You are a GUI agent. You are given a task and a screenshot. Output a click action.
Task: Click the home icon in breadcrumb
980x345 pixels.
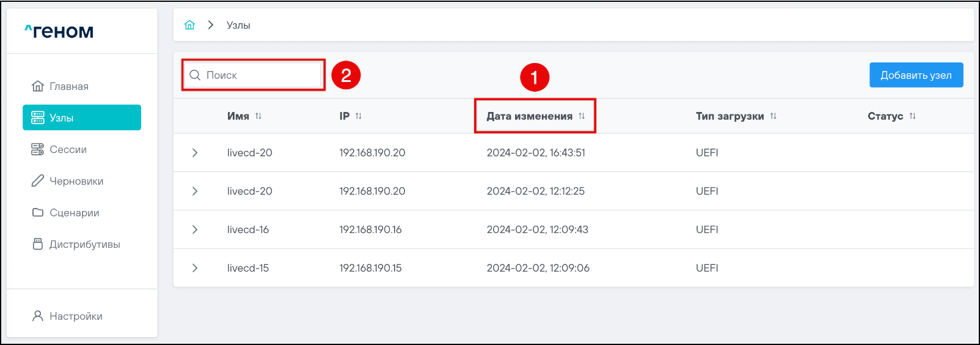click(x=189, y=25)
